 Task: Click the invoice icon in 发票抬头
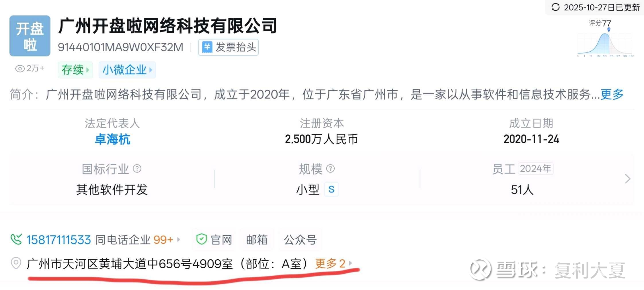pos(207,47)
